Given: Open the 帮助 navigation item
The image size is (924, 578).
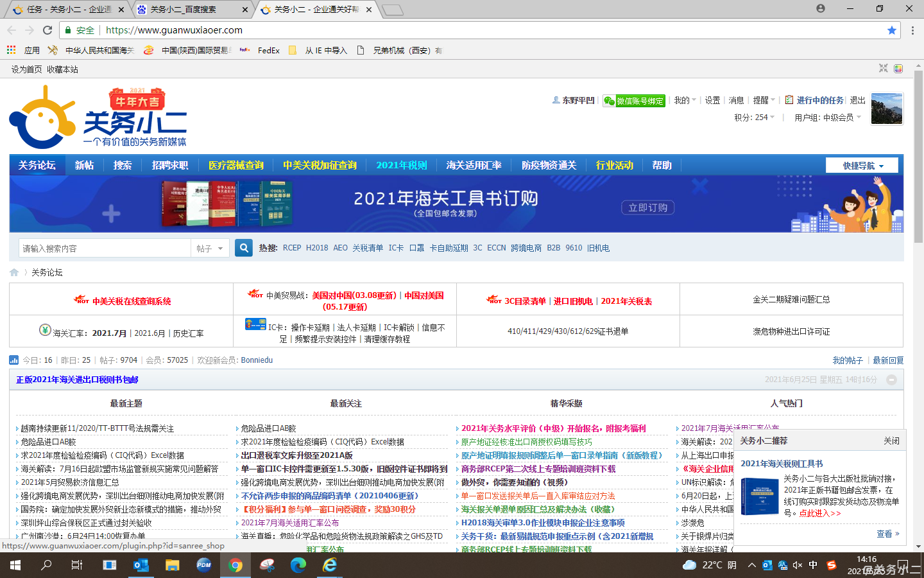Looking at the screenshot, I should (x=662, y=165).
